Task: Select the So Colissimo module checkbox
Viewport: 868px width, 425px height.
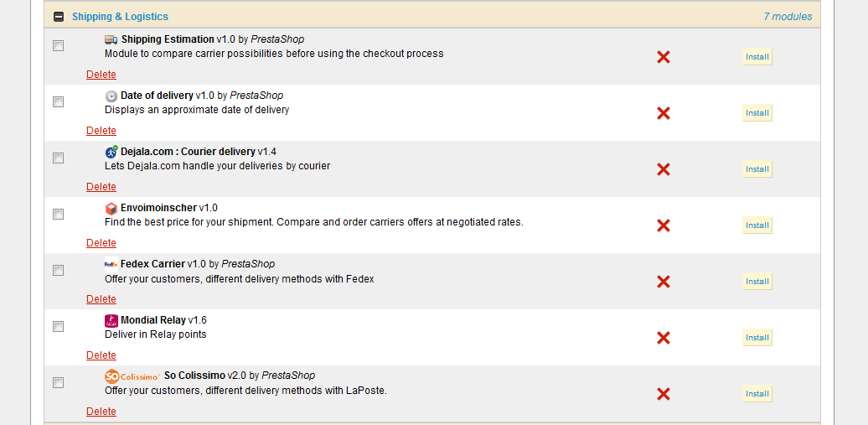Action: pos(58,382)
